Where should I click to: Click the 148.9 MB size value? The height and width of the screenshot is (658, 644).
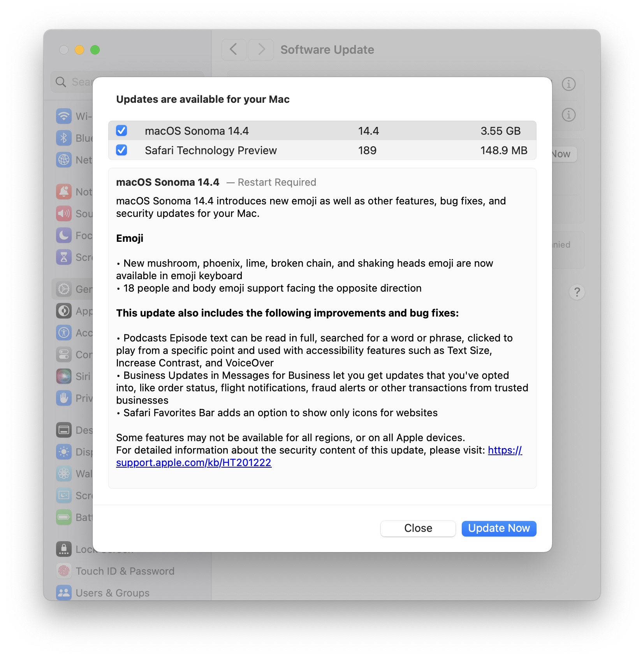[504, 150]
